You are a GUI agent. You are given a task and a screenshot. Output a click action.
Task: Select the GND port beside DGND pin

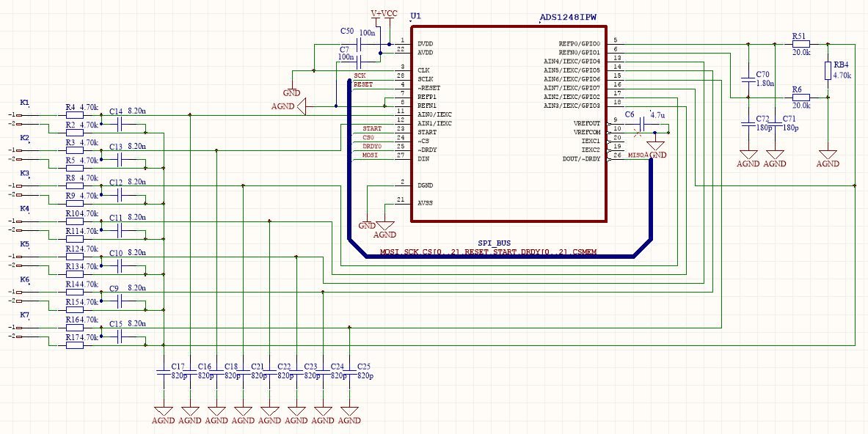[367, 220]
